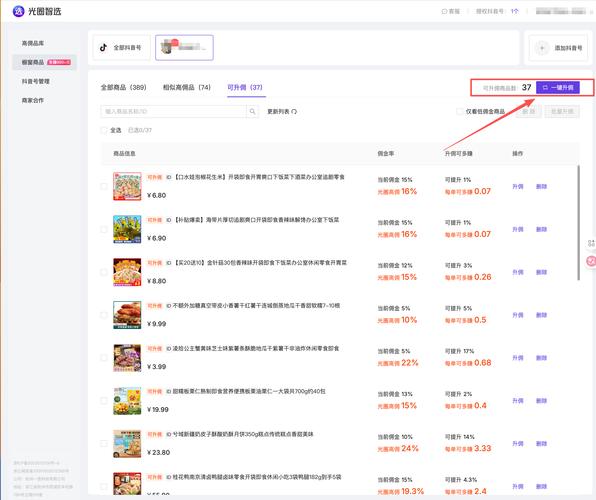Click 删除 link for ¥6.80 product
The image size is (596, 500).
tap(541, 186)
